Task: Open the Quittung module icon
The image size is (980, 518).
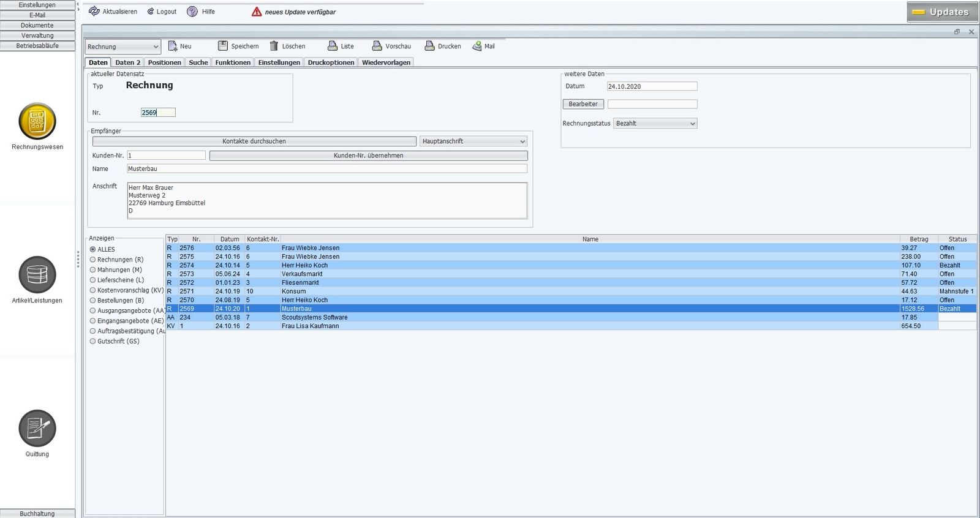Action: tap(37, 429)
